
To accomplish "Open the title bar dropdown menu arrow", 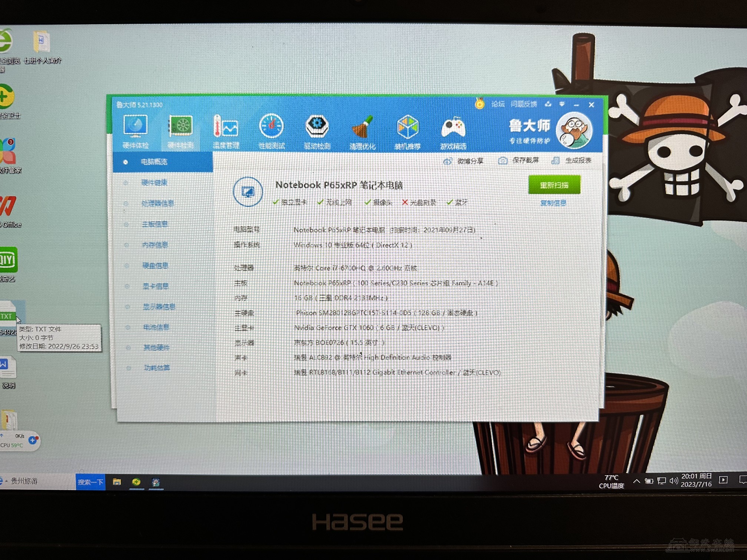I will [562, 104].
